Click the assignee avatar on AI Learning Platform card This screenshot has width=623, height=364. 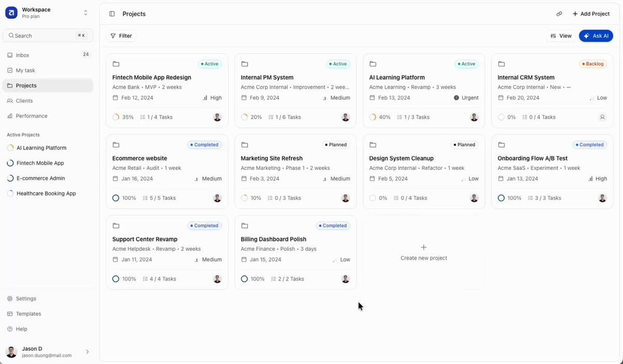click(x=474, y=117)
